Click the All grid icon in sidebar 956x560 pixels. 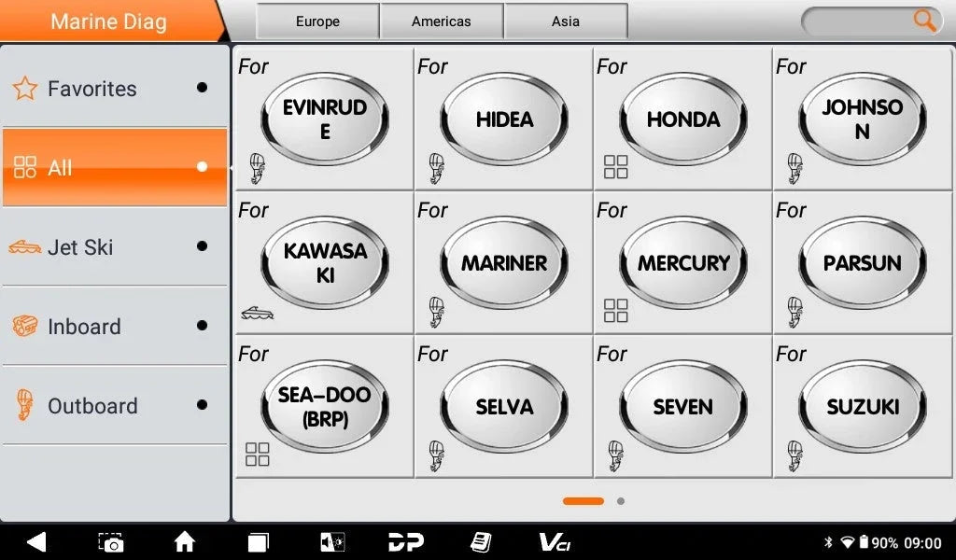(x=25, y=167)
